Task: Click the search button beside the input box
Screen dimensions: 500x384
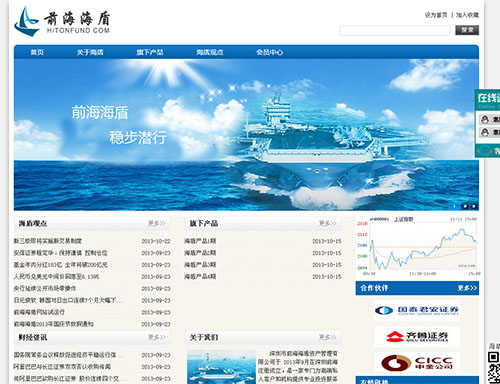Action: pos(467,30)
